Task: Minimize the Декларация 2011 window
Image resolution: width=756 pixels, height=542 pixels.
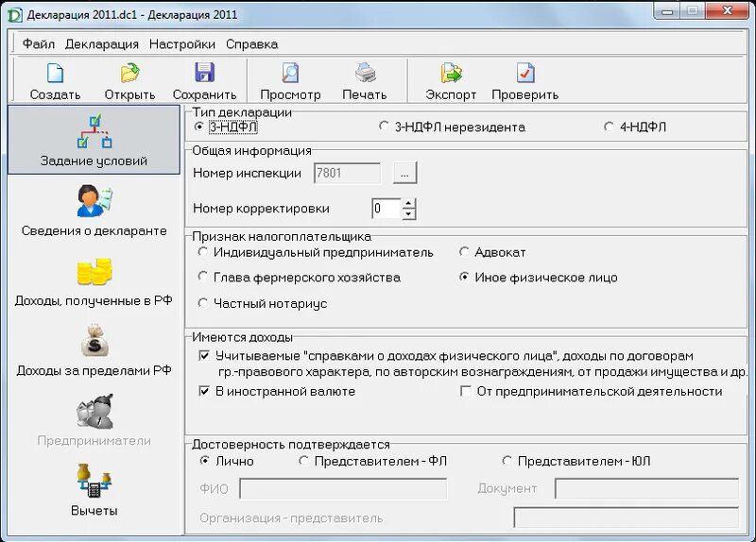Action: coord(667,11)
